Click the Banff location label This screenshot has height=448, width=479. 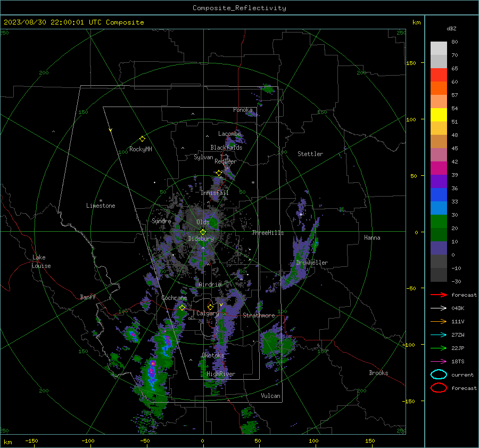[88, 297]
